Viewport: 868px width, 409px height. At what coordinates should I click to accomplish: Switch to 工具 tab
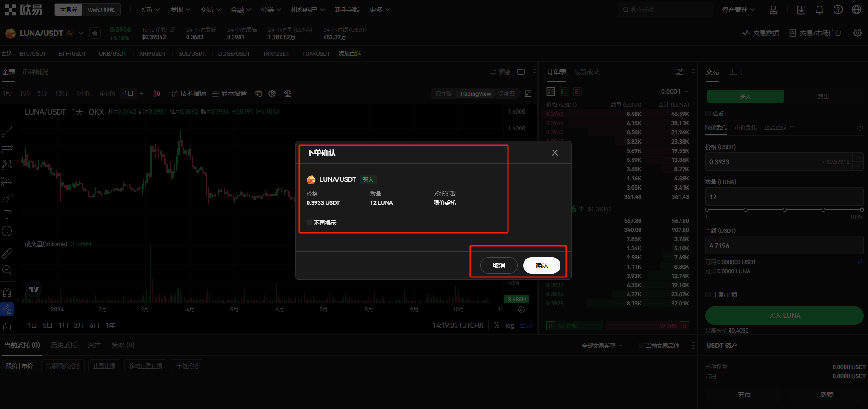point(736,72)
